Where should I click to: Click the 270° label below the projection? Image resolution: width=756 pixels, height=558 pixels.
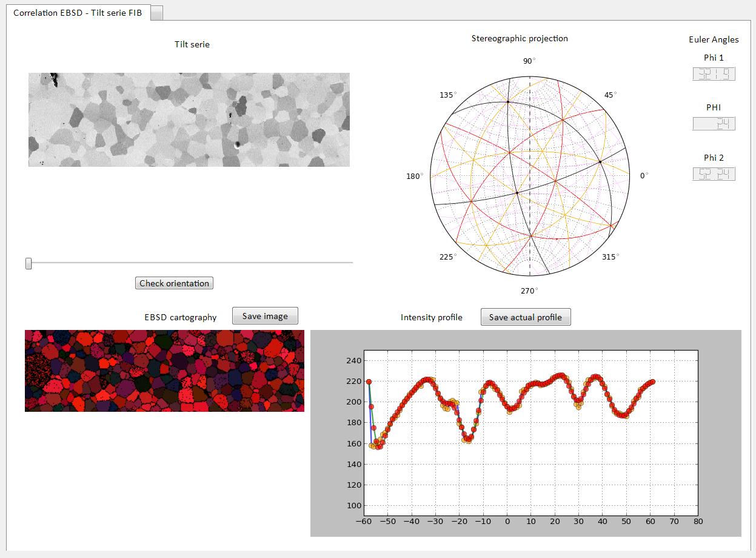pyautogui.click(x=529, y=291)
